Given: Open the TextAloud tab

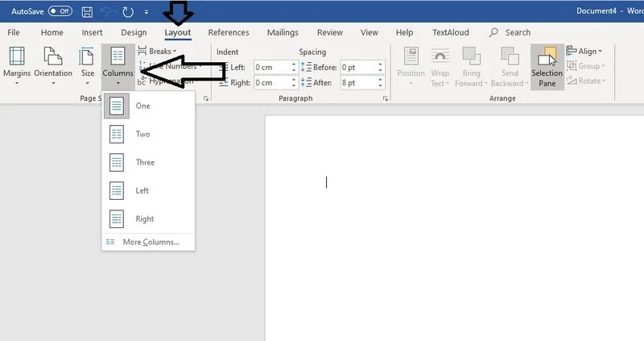Looking at the screenshot, I should coord(451,32).
